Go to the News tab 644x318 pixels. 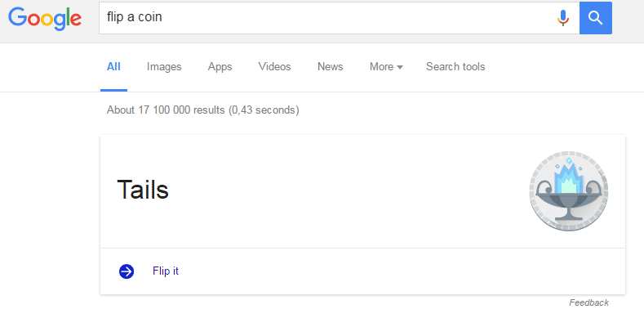(x=331, y=67)
